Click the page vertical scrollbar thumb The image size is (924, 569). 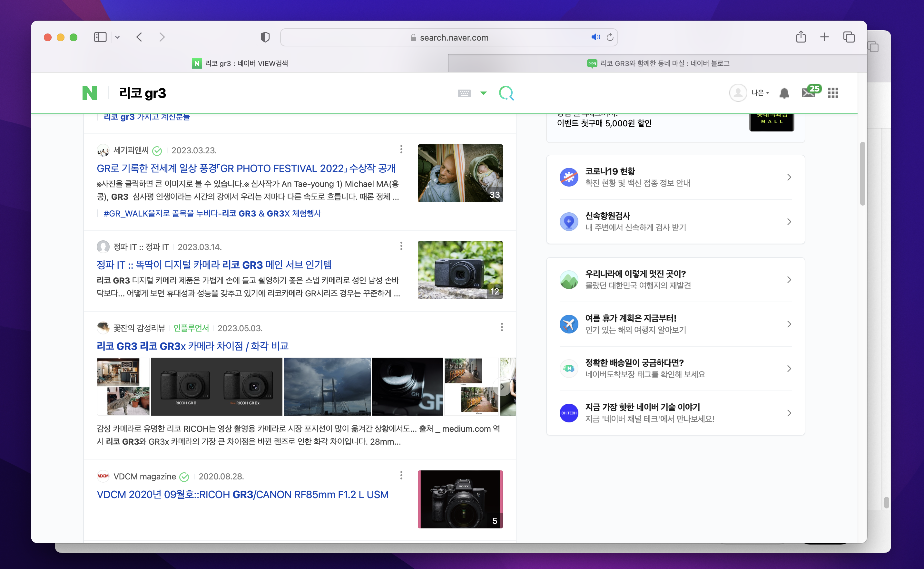(862, 173)
